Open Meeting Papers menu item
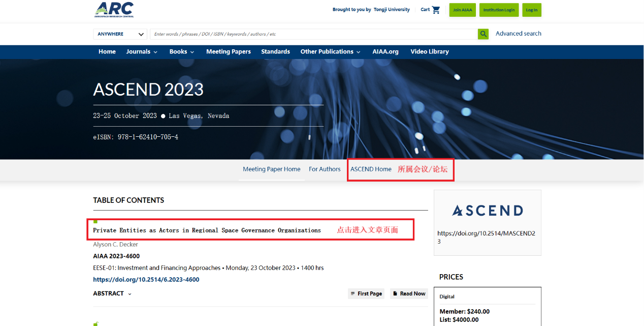The image size is (644, 326). click(229, 52)
